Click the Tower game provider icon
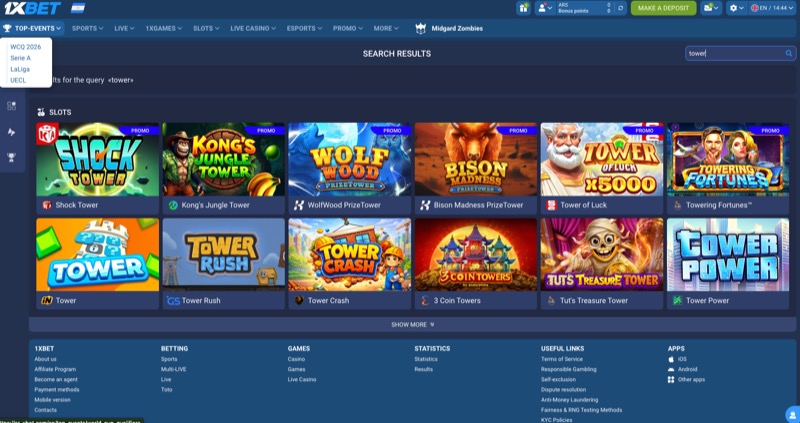 [x=47, y=301]
